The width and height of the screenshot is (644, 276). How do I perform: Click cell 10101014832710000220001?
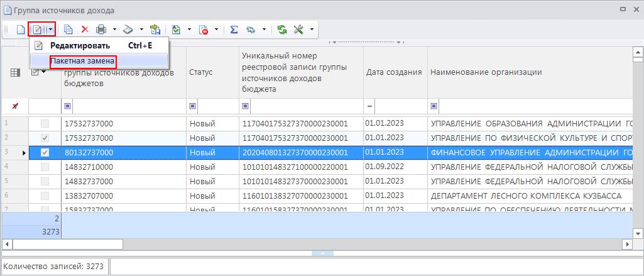tap(301, 167)
